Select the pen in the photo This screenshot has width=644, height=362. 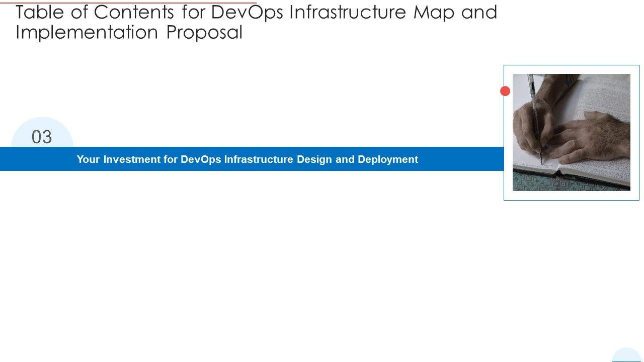(x=535, y=116)
